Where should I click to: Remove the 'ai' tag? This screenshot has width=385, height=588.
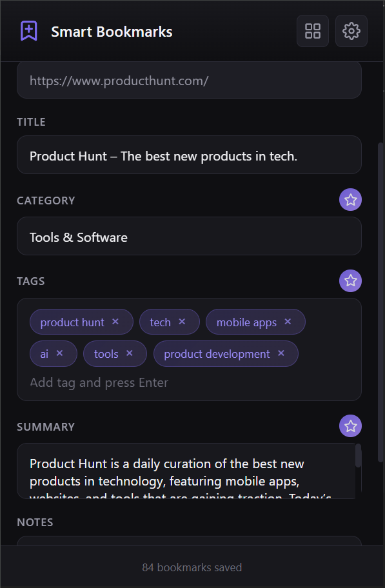61,353
